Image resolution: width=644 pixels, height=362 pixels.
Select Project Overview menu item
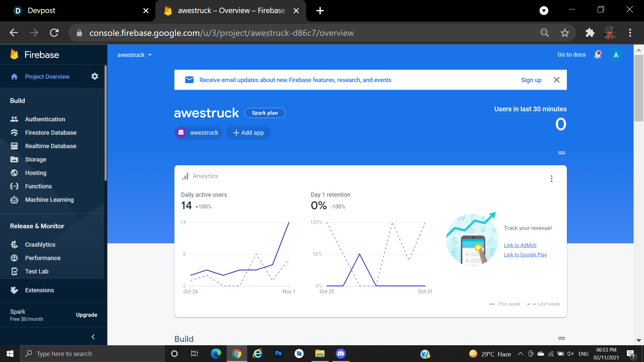[47, 77]
